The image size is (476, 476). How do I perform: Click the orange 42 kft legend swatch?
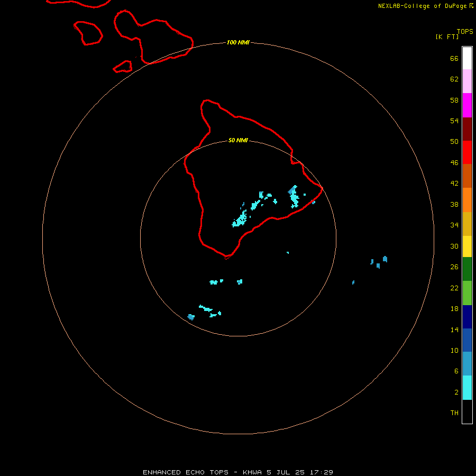pos(467,200)
